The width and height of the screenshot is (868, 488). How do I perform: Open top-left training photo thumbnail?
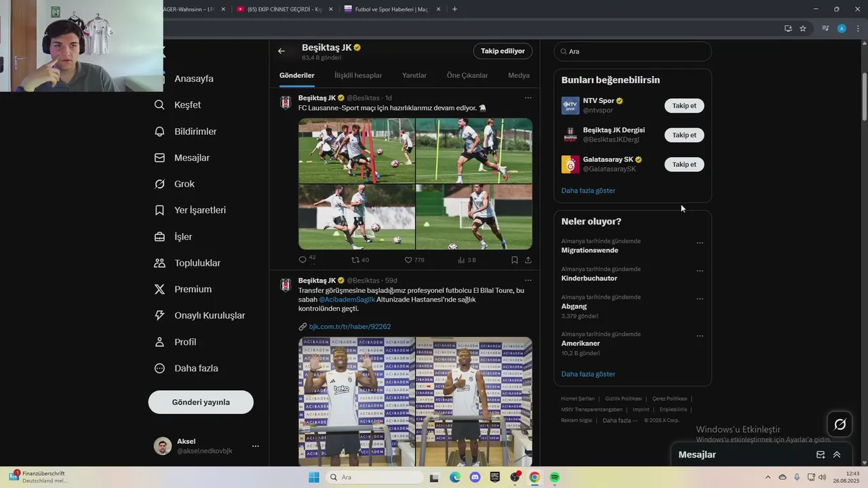coord(357,150)
